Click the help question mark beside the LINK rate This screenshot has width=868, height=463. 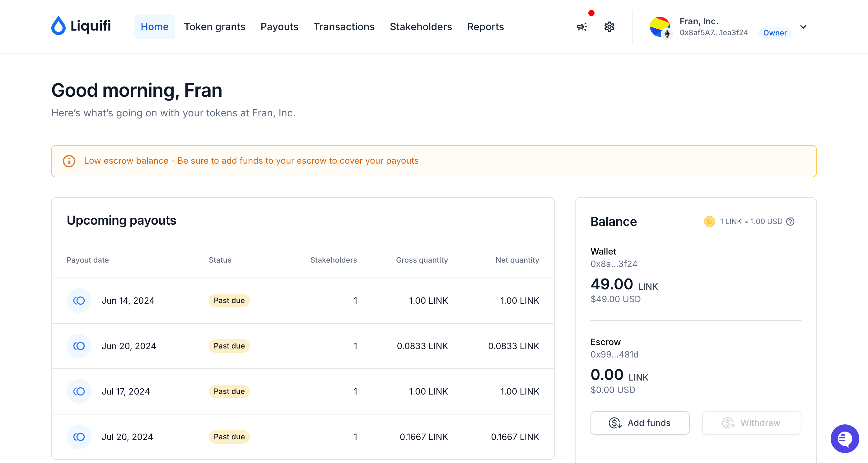click(x=790, y=222)
